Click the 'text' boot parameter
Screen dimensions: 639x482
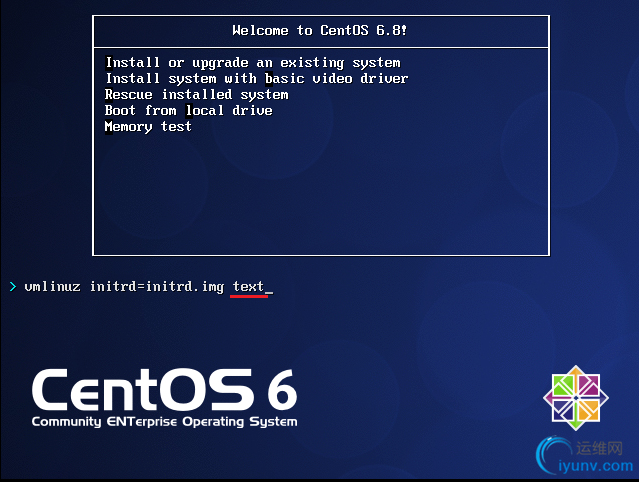pos(248,287)
